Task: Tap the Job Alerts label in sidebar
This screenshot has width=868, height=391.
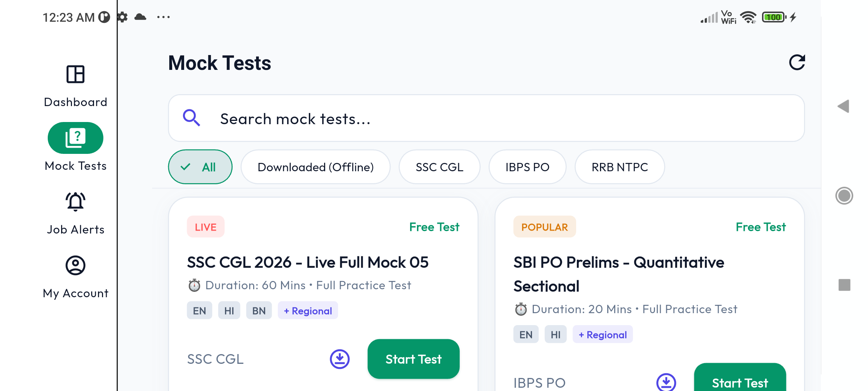Action: [x=75, y=230]
